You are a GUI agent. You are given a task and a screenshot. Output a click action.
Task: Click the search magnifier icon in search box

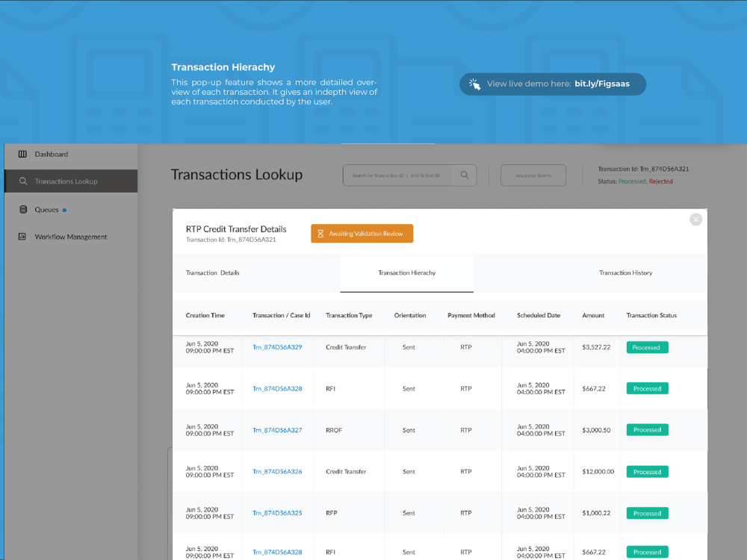coord(465,175)
